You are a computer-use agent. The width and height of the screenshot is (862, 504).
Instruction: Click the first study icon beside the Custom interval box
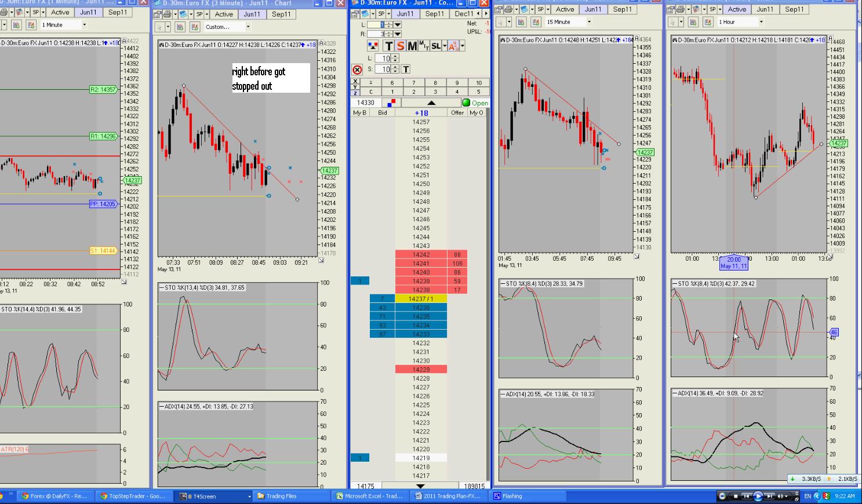click(x=180, y=27)
